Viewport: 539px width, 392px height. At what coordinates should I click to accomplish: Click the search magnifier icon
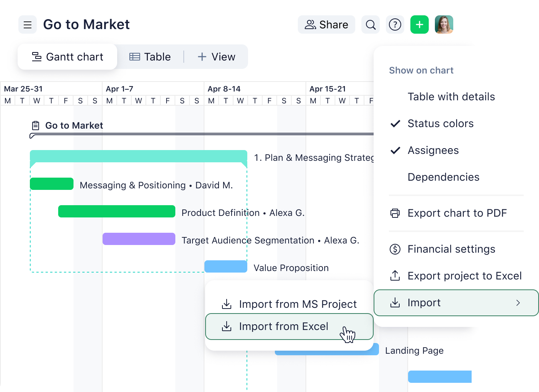coord(370,24)
